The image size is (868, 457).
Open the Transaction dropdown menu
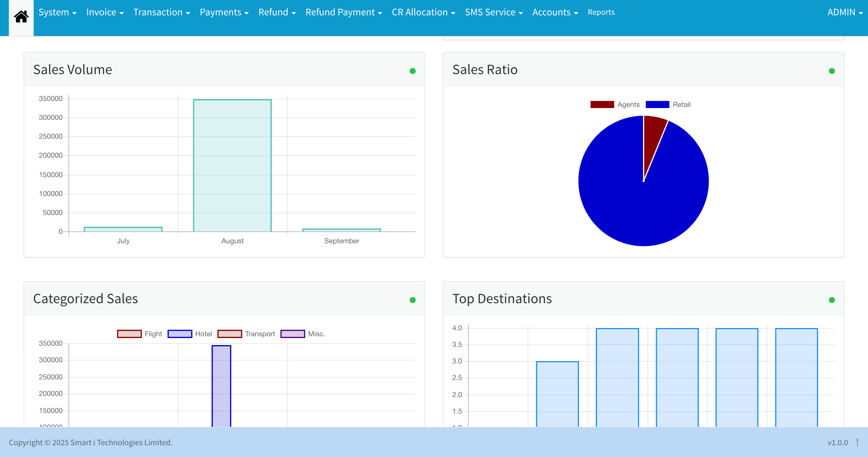coord(161,12)
